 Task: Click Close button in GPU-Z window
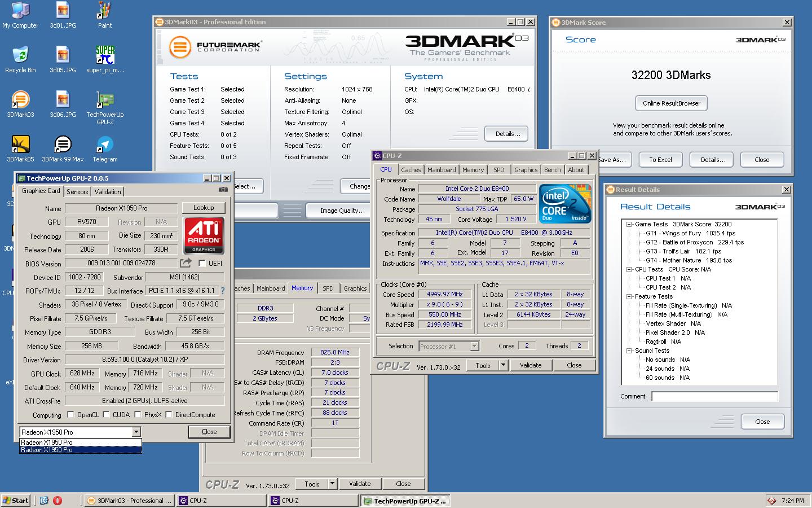(209, 432)
